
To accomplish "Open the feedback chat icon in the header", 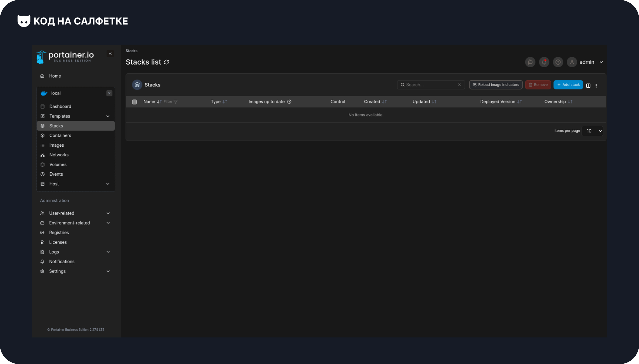I will (530, 62).
